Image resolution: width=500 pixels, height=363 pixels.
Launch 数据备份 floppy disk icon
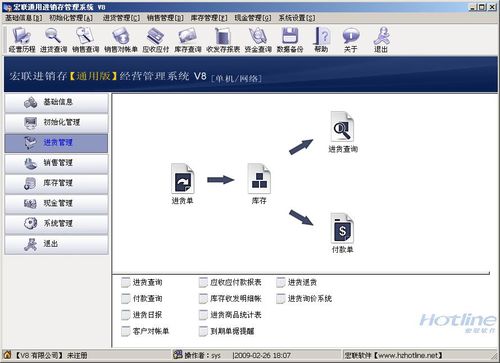point(290,40)
